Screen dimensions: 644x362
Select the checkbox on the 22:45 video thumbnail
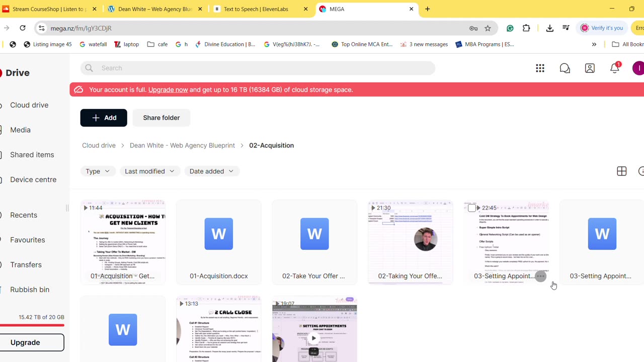tap(472, 208)
